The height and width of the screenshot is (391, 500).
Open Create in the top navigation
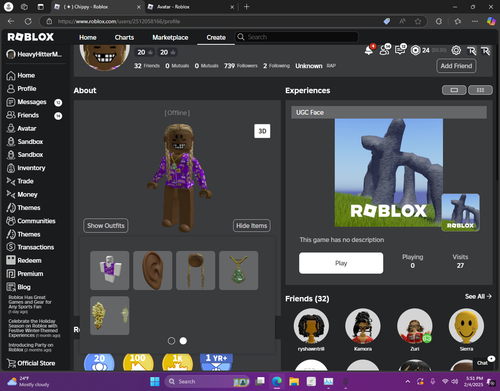[216, 37]
